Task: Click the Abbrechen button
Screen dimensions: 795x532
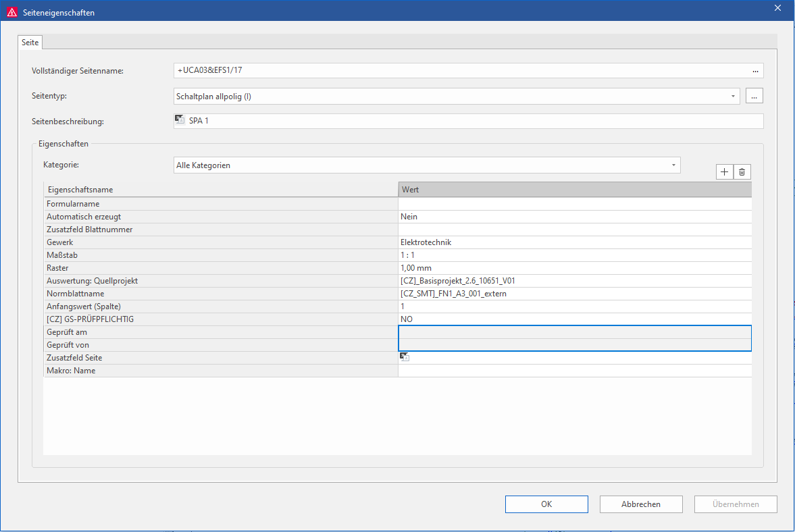Action: [x=640, y=504]
